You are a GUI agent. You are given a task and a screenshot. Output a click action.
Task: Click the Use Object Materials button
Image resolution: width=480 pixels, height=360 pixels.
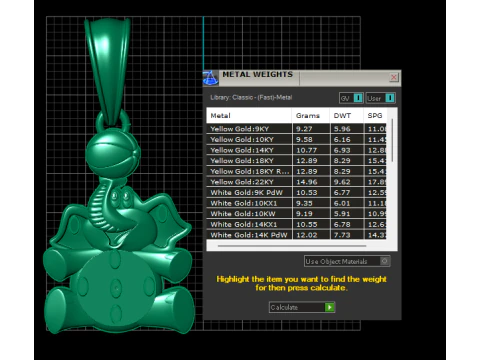(x=347, y=261)
